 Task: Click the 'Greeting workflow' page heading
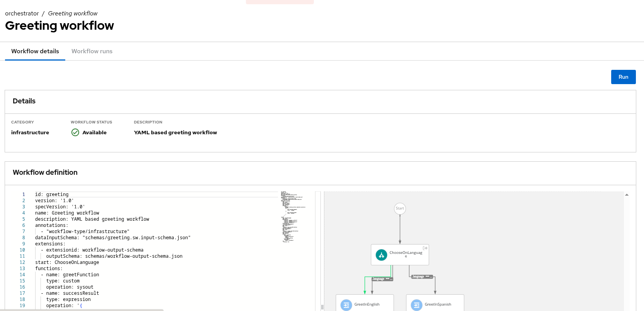pyautogui.click(x=59, y=25)
